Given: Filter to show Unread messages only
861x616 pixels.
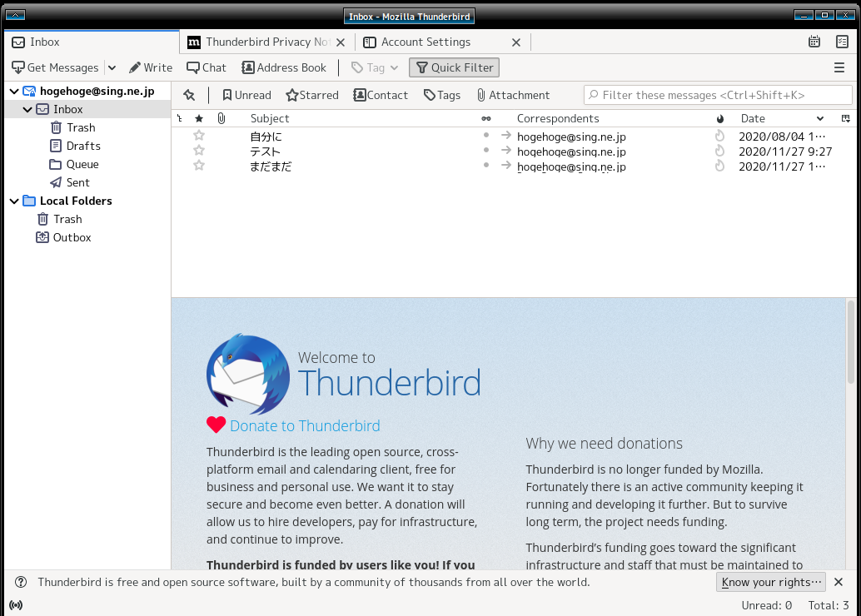Looking at the screenshot, I should [x=246, y=95].
